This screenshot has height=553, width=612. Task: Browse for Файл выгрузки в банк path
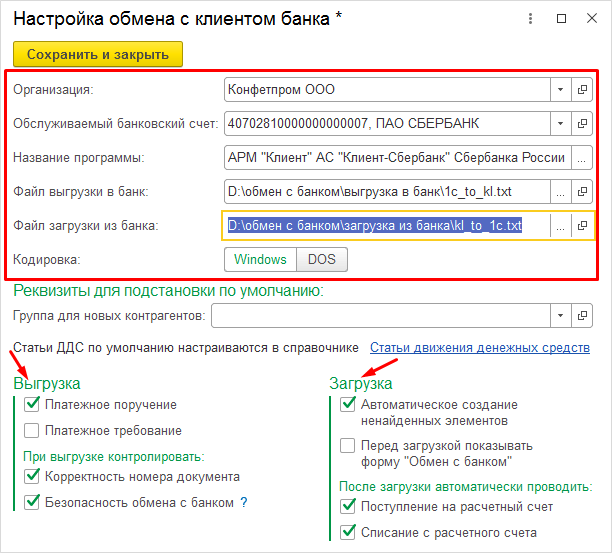click(561, 192)
